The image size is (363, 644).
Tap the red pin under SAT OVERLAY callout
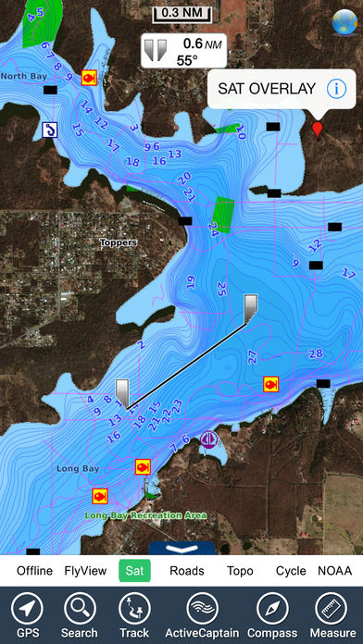pos(317,129)
